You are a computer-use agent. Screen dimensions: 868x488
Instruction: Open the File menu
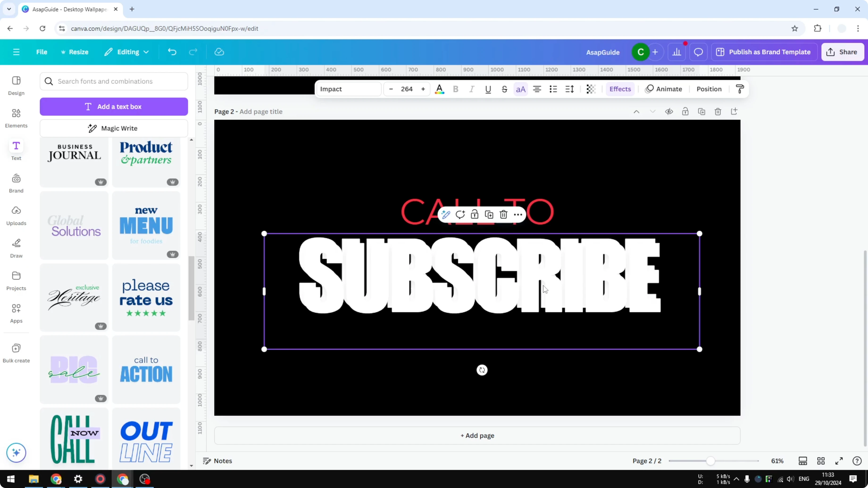coord(42,52)
